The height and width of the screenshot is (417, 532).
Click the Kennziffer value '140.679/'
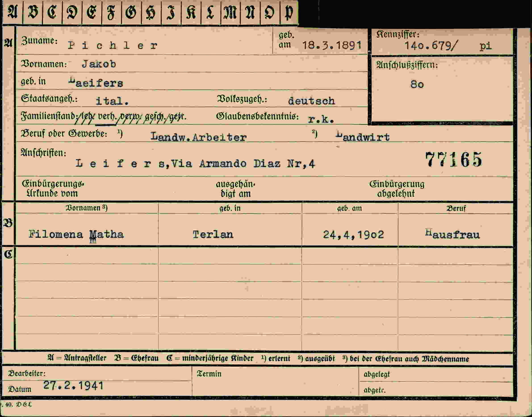tap(431, 46)
